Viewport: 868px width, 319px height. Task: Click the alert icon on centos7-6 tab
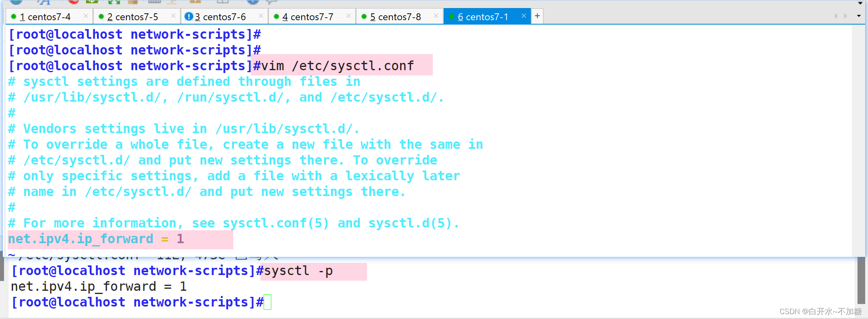189,17
